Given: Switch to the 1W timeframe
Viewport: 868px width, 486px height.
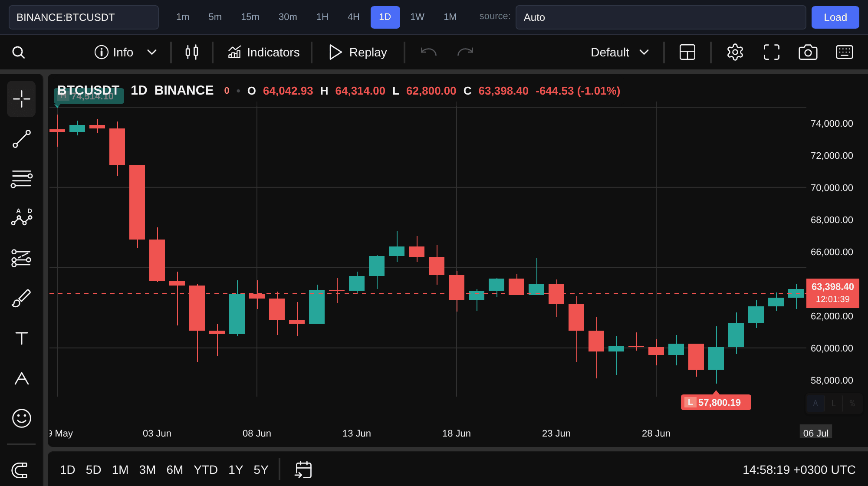Looking at the screenshot, I should [417, 17].
